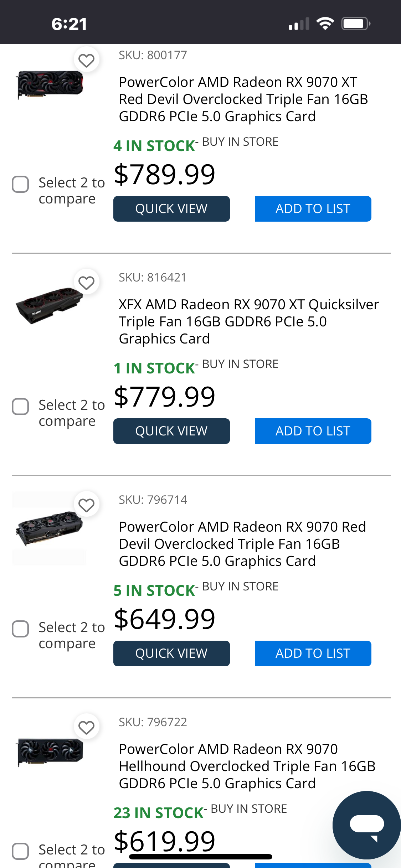Tap the cellular signal bars icon
This screenshot has height=868, width=401.
click(x=299, y=24)
